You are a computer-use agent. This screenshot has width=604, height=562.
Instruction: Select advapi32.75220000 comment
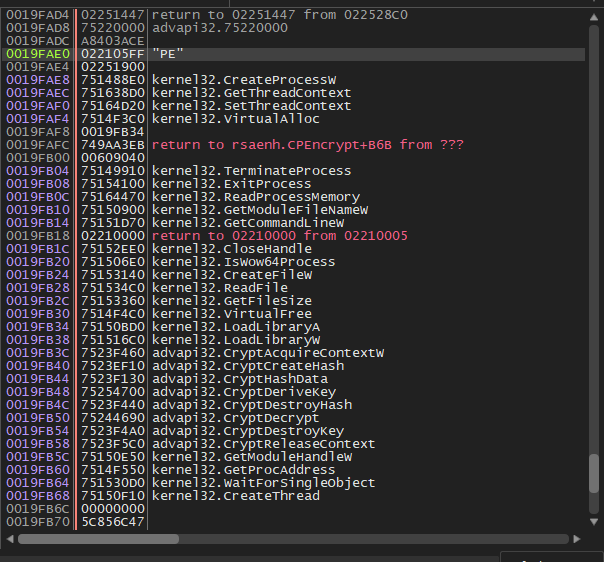tap(220, 28)
